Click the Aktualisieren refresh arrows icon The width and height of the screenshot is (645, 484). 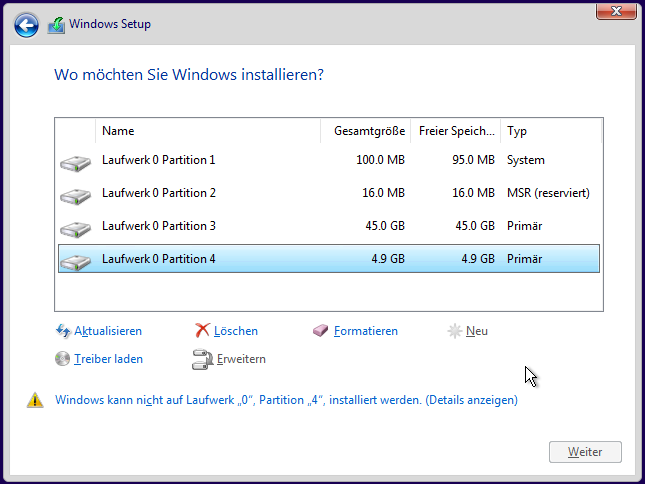pos(63,331)
